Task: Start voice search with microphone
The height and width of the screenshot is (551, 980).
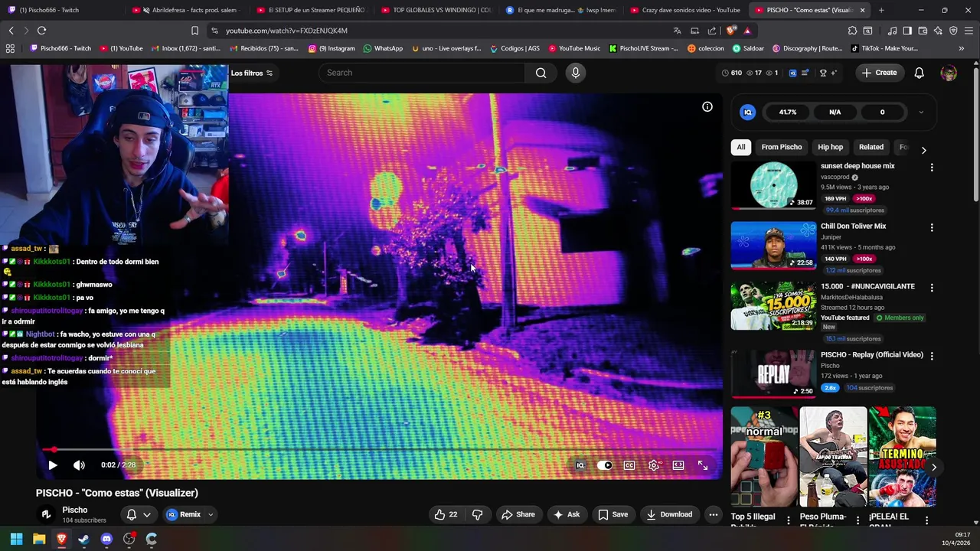Action: tap(576, 73)
